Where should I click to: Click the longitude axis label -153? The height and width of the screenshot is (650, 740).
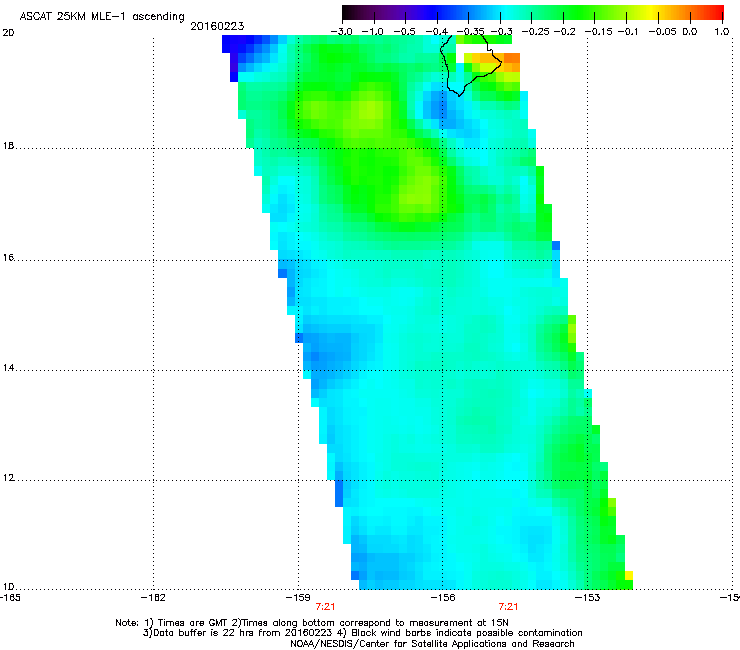pyautogui.click(x=588, y=598)
